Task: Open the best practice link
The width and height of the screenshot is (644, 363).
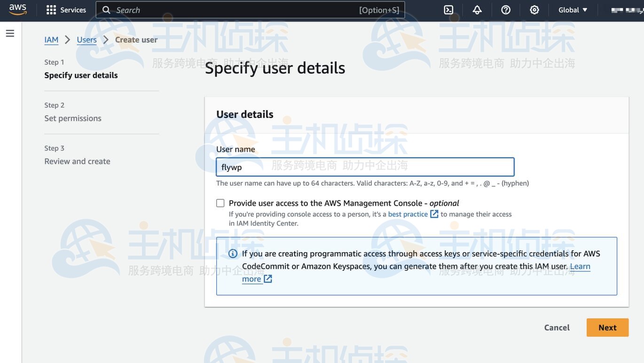Action: pos(408,214)
